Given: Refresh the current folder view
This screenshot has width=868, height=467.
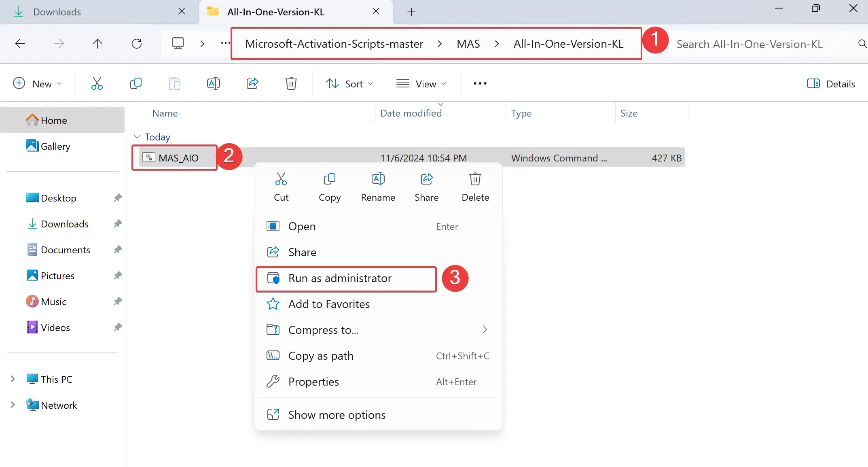Looking at the screenshot, I should (137, 43).
